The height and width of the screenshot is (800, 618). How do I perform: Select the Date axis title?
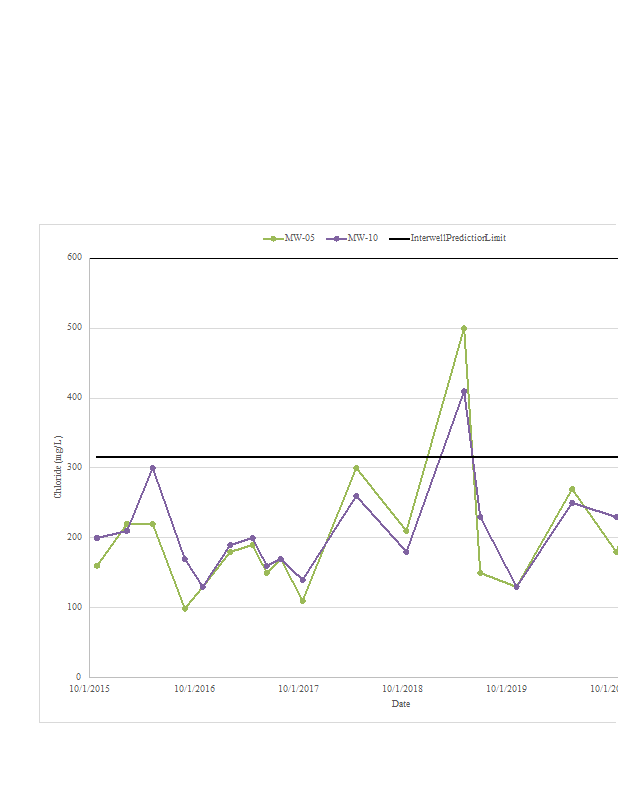click(x=400, y=704)
